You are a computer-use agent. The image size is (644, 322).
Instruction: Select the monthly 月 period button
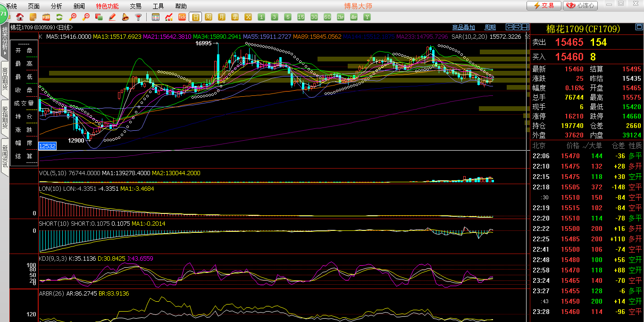(222, 17)
